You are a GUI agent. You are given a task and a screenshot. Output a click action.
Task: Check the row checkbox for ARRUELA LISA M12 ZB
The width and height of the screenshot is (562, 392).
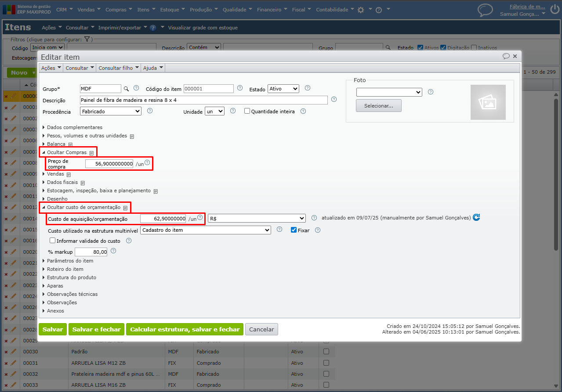pyautogui.click(x=326, y=363)
